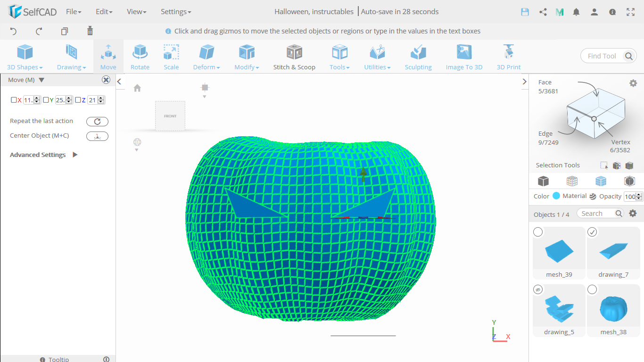Select the Move tool
The height and width of the screenshot is (362, 644).
108,57
